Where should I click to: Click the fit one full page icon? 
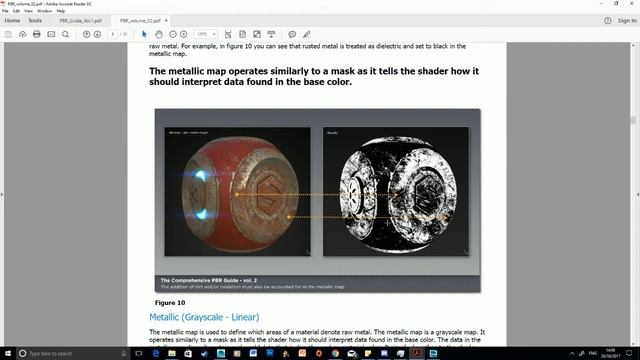(242, 34)
